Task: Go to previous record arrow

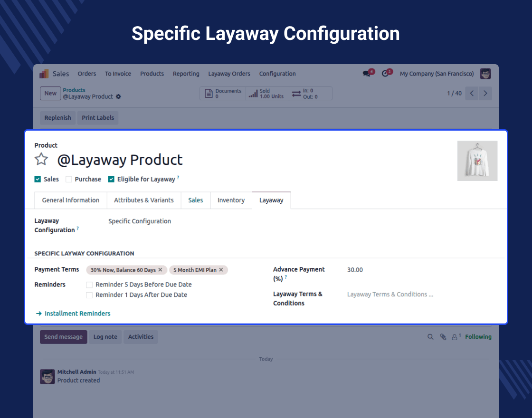Action: [472, 93]
